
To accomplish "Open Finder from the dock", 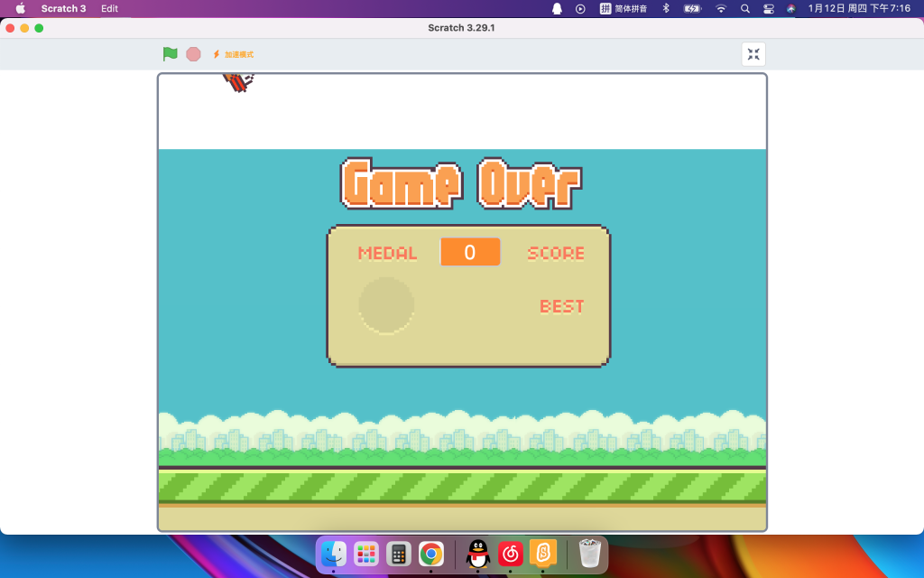I will point(334,554).
